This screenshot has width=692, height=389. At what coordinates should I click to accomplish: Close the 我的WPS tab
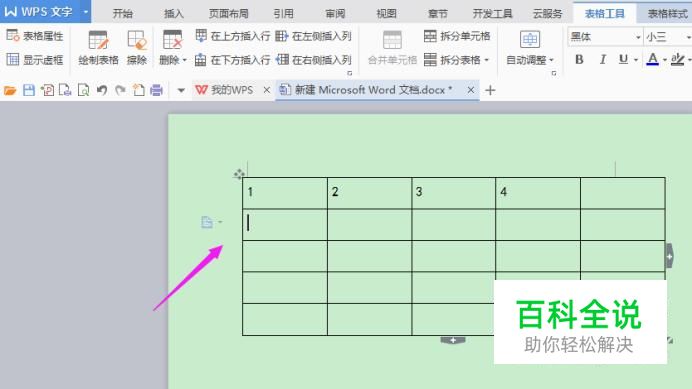[267, 90]
